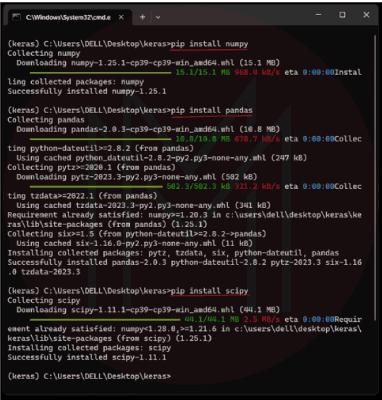382x400 pixels.
Task: Close the terminal window
Action: coord(366,15)
